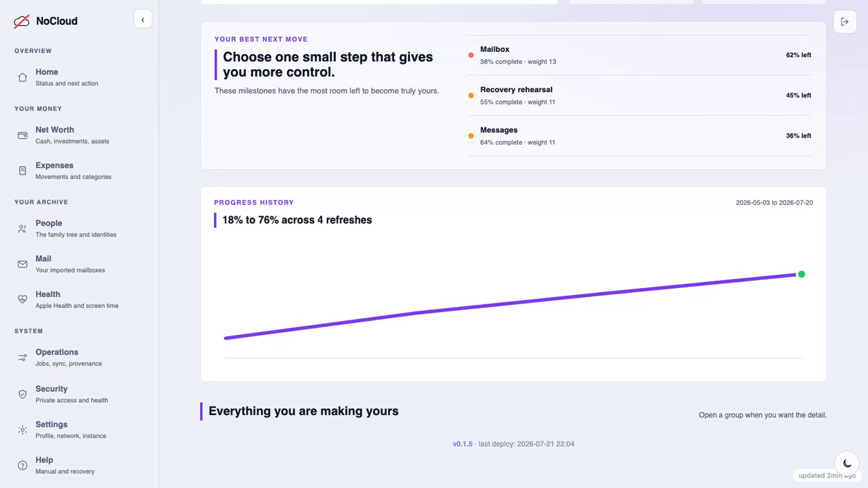Open Security via the shield icon

[x=23, y=394]
